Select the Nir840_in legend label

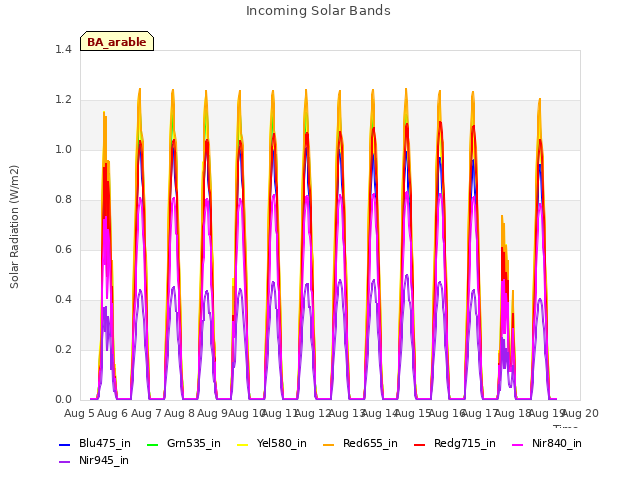(557, 444)
